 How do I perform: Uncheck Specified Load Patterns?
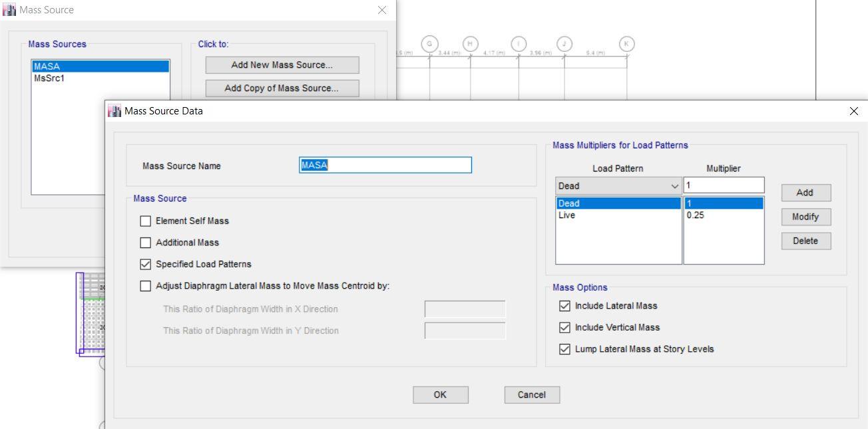(x=146, y=264)
